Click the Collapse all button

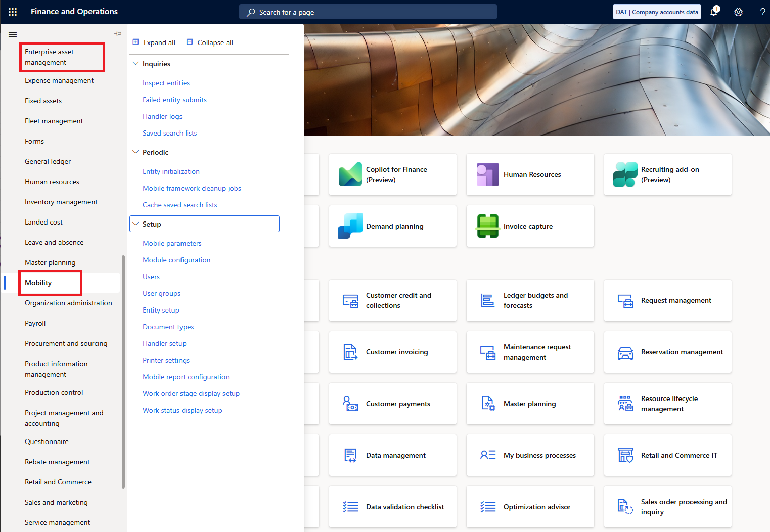[210, 42]
